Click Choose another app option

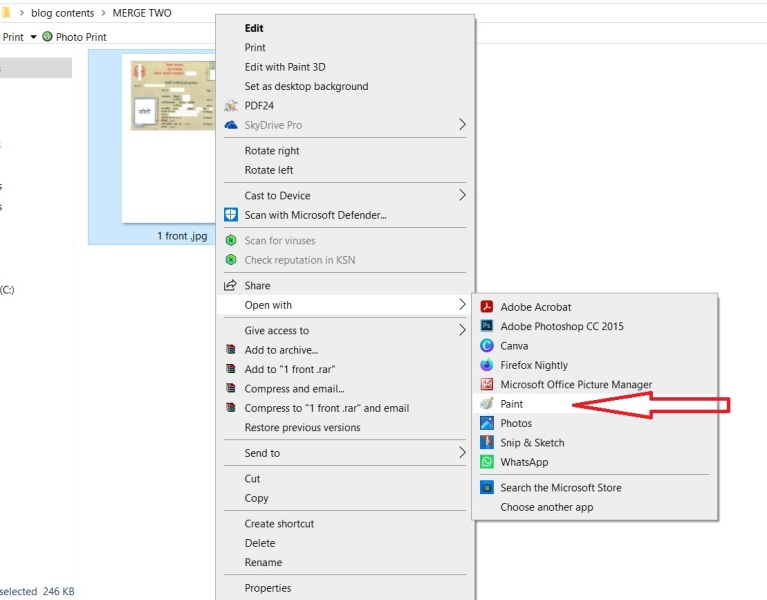pos(546,507)
